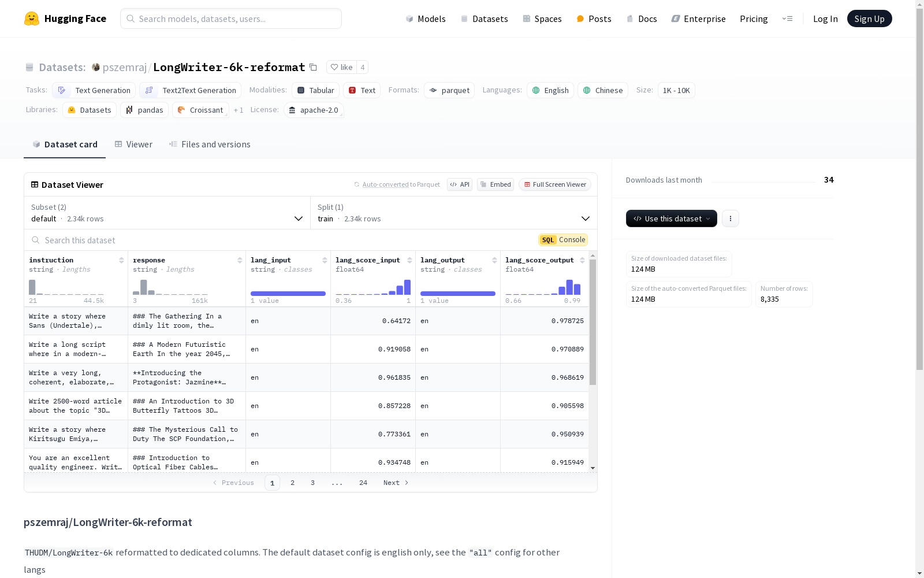Click the Tabular modality tag

pos(315,90)
